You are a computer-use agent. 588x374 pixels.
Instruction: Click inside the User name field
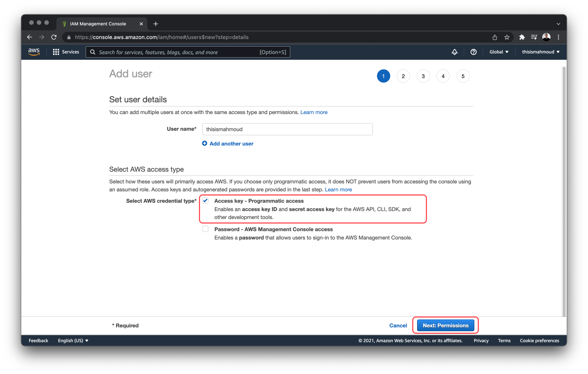point(287,129)
